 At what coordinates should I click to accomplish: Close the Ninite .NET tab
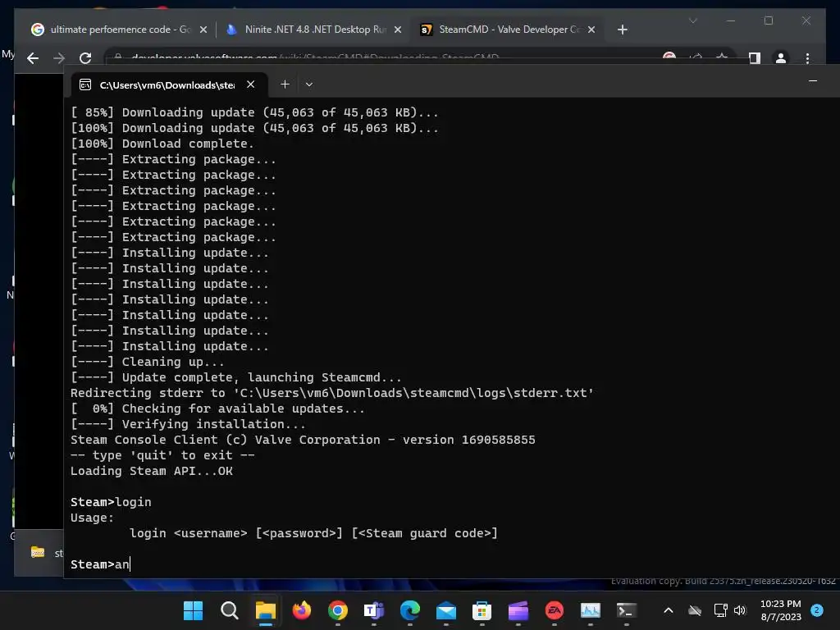coord(398,30)
